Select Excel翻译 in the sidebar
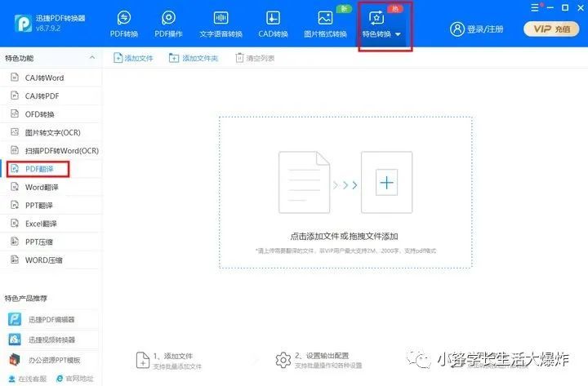This screenshot has width=588, height=386. 51,224
